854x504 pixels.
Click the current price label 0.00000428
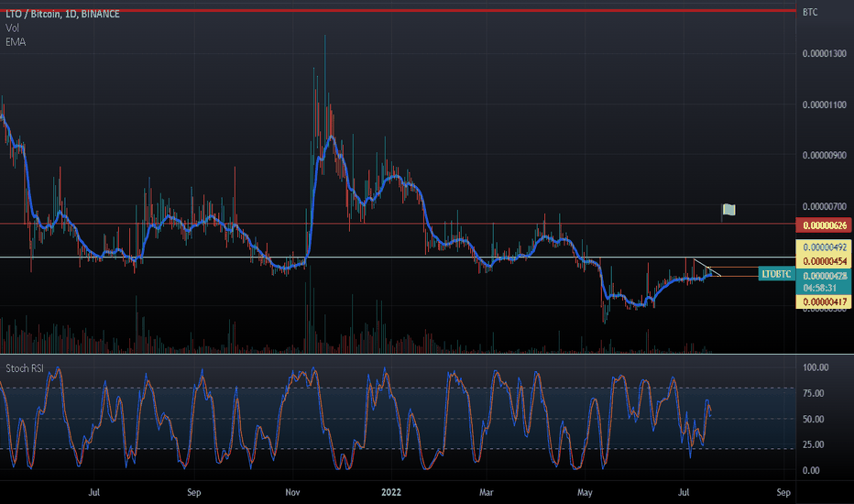[x=825, y=276]
